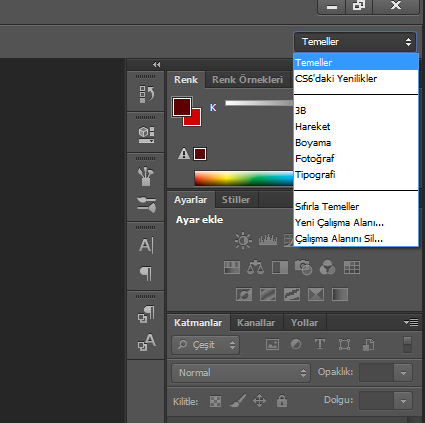Switch to the Kanallar tab
Screen dimensions: 425x423
pos(256,323)
